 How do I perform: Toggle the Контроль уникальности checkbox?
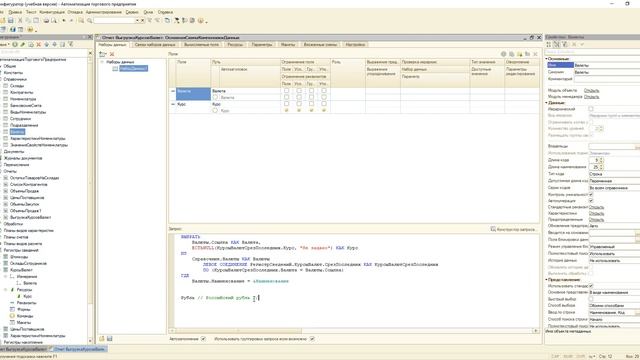[x=591, y=194]
